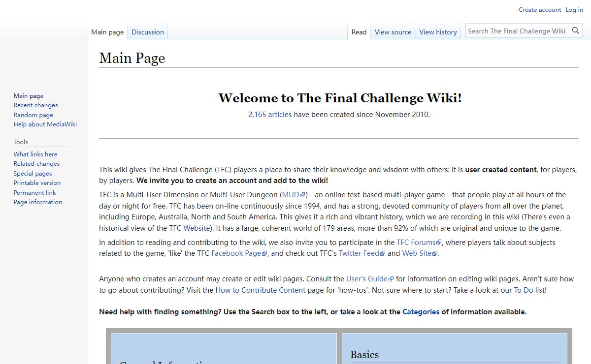
Task: Open Help about MediaWiki
Action: click(x=45, y=124)
